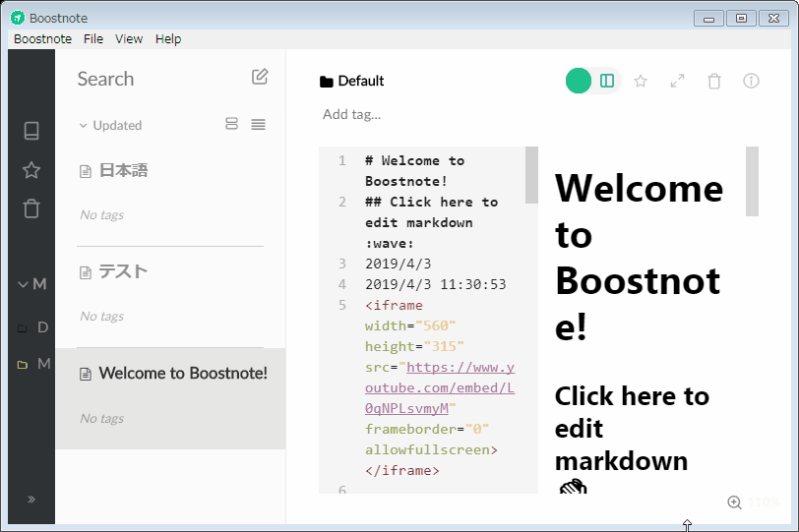Open the File menu
The height and width of the screenshot is (532, 799).
[x=93, y=39]
